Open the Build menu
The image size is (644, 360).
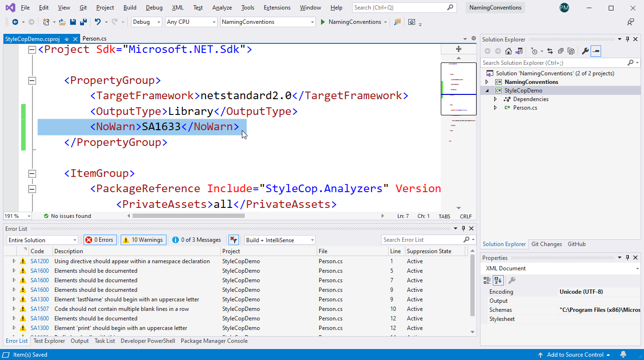coord(130,8)
